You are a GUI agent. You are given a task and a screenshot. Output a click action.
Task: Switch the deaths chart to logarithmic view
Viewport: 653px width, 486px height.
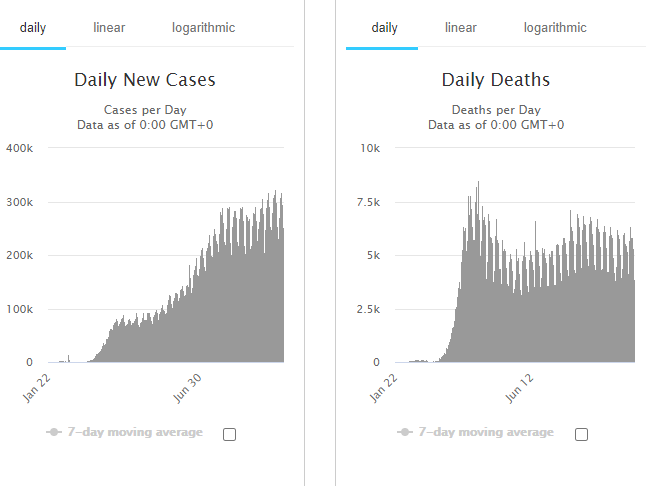[x=555, y=27]
